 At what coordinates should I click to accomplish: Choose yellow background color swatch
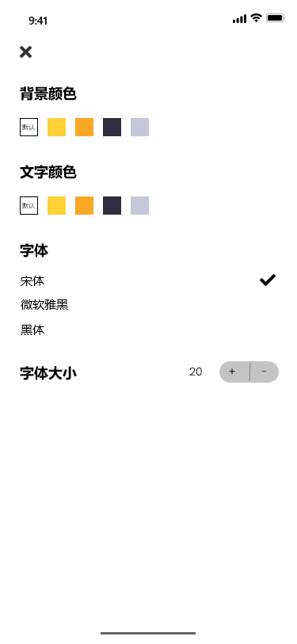[57, 127]
